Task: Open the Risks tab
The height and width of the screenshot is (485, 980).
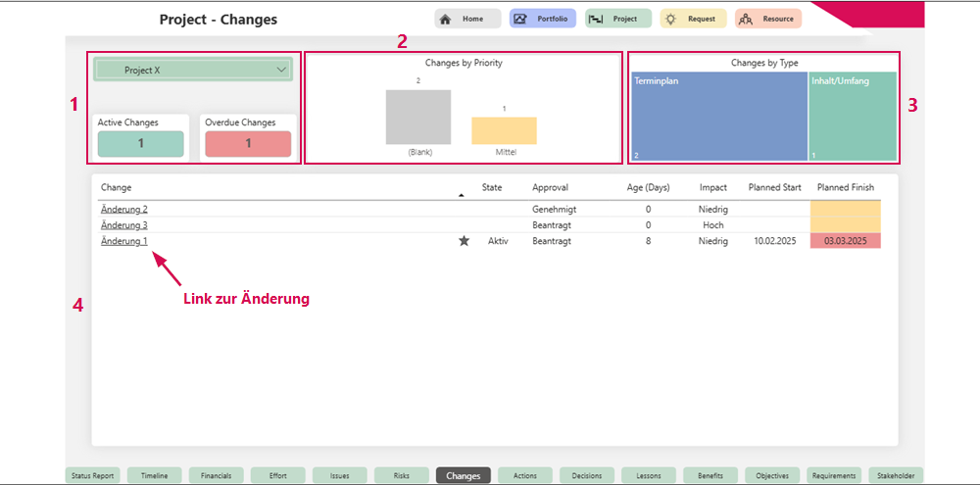Action: click(402, 475)
